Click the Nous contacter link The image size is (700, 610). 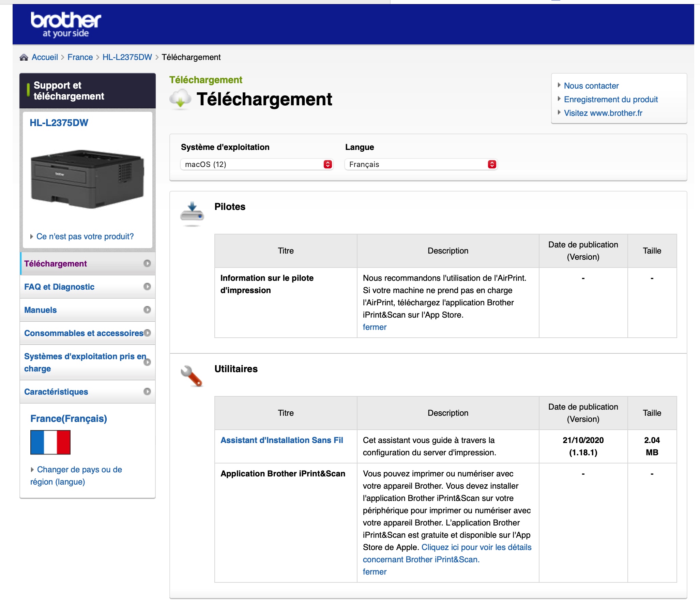click(x=591, y=86)
